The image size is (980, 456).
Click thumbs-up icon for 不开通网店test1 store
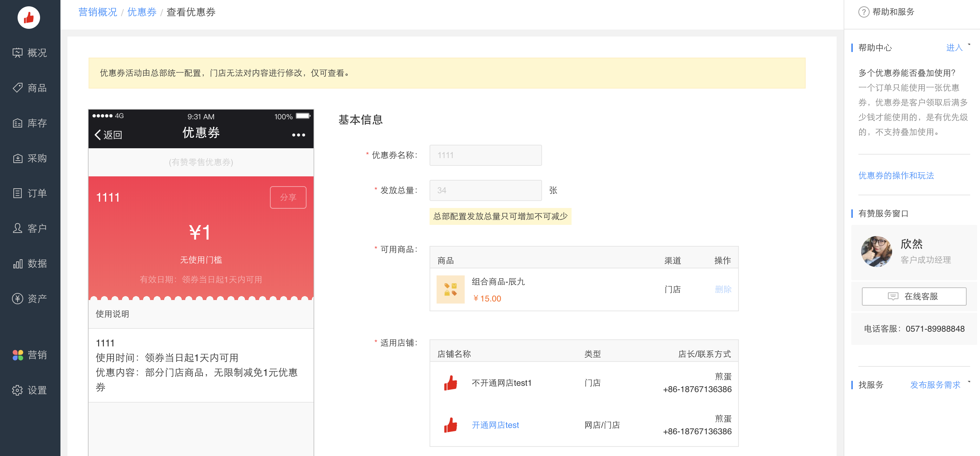point(450,383)
